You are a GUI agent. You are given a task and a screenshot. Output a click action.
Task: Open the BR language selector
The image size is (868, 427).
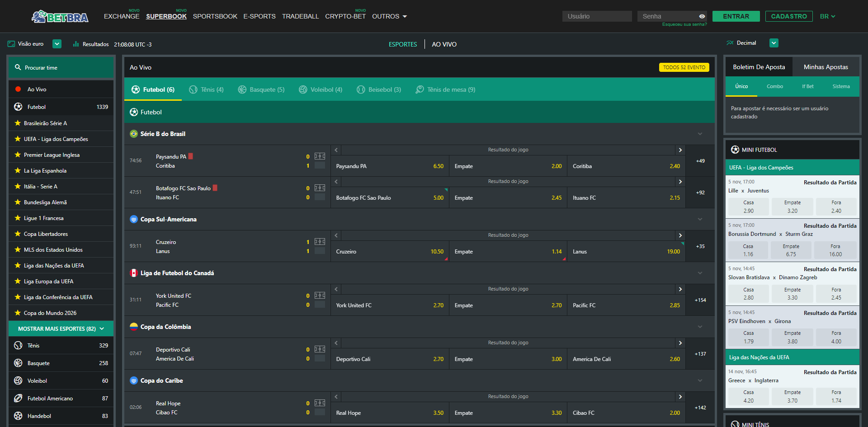[828, 16]
